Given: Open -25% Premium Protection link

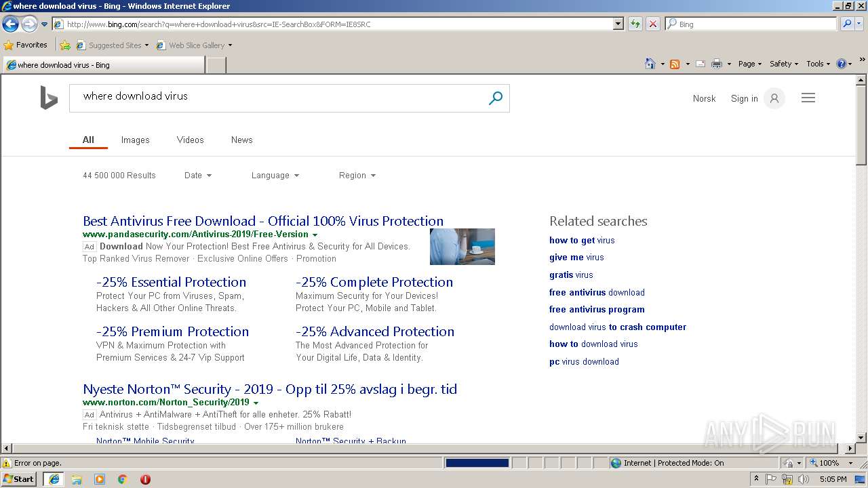Looking at the screenshot, I should pyautogui.click(x=172, y=331).
